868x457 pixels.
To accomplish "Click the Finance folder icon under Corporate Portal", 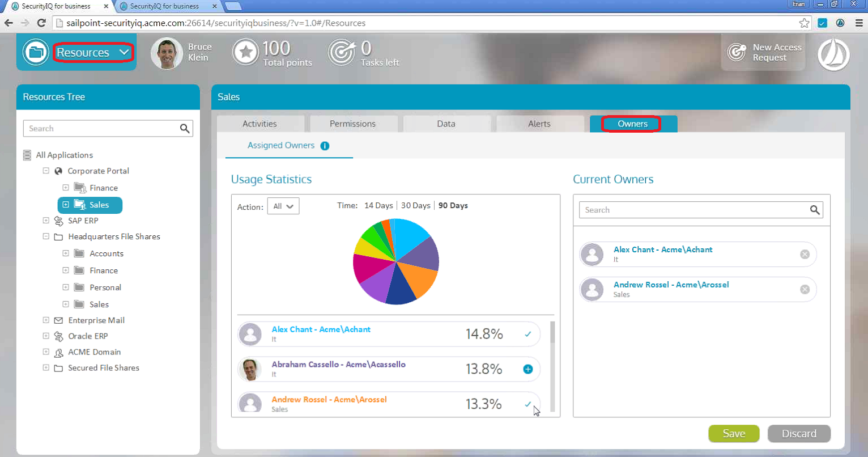I will (x=80, y=188).
